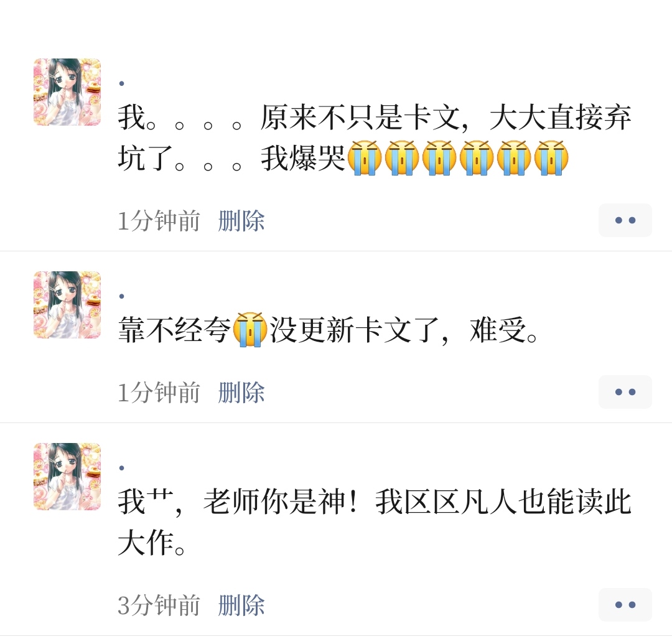Click the dot username above 我。。。。原来

(122, 83)
